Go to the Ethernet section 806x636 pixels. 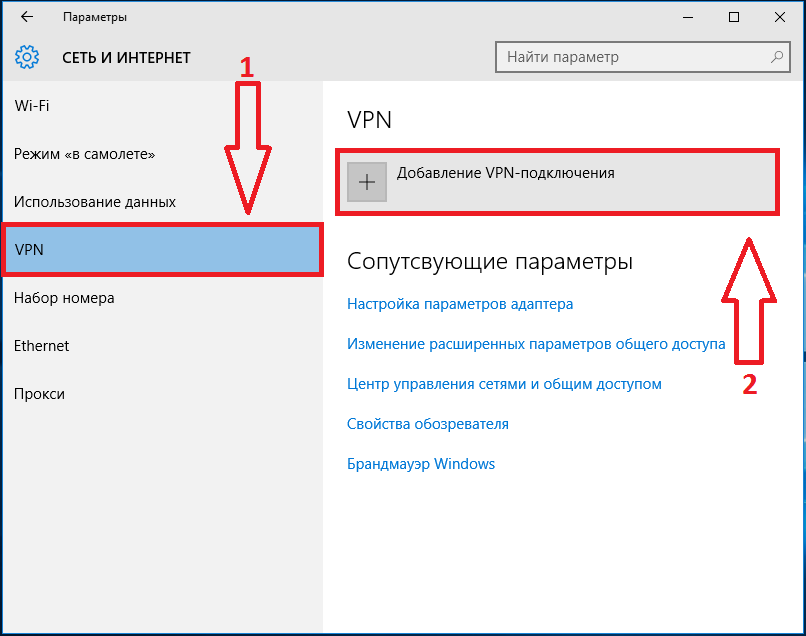(162, 346)
